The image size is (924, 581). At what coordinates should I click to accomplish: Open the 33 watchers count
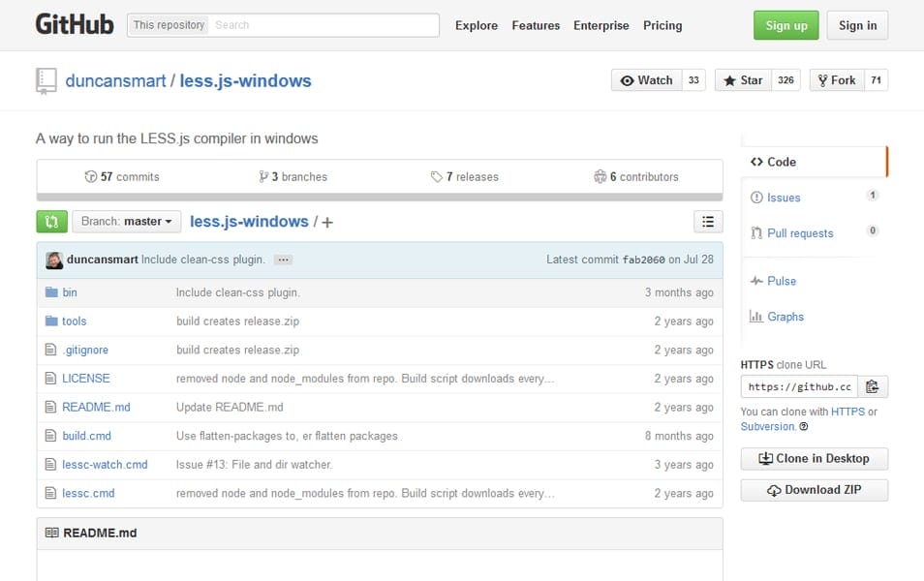(x=693, y=80)
